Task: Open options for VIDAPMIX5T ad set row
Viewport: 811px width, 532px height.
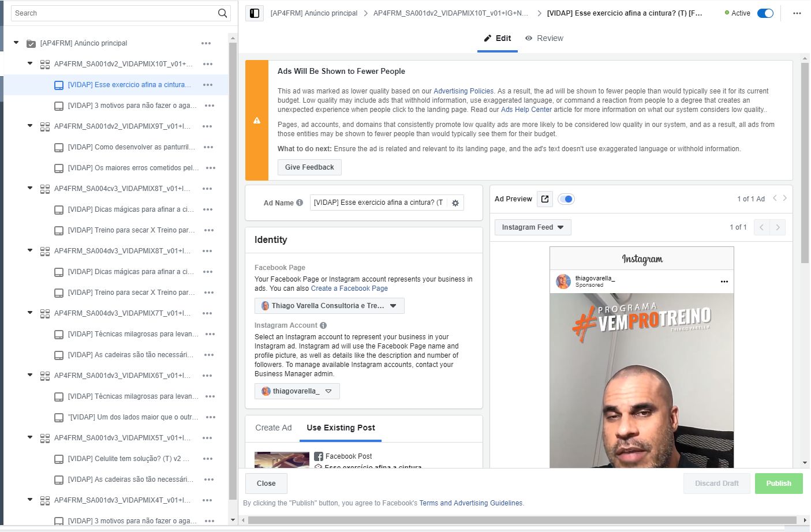Action: (208, 438)
